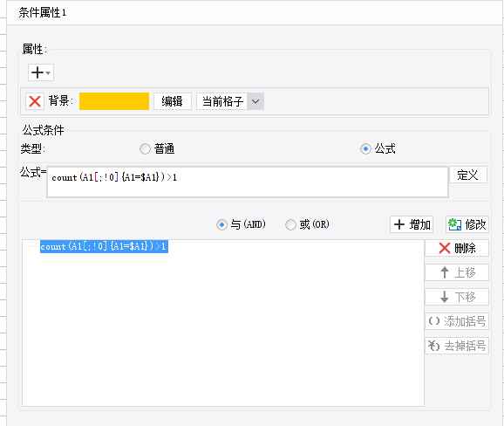The height and width of the screenshot is (426, 504).
Task: Choose the 与(AND) radio option
Action: [221, 224]
